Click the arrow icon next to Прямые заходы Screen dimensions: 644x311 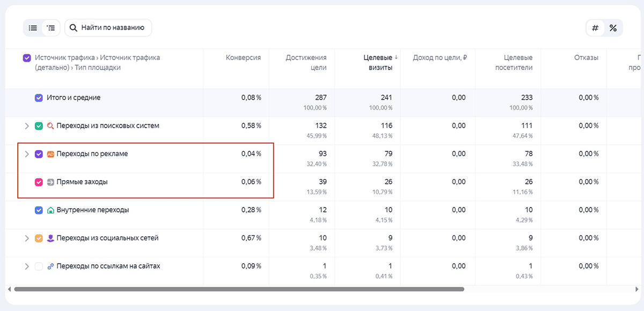click(x=51, y=181)
